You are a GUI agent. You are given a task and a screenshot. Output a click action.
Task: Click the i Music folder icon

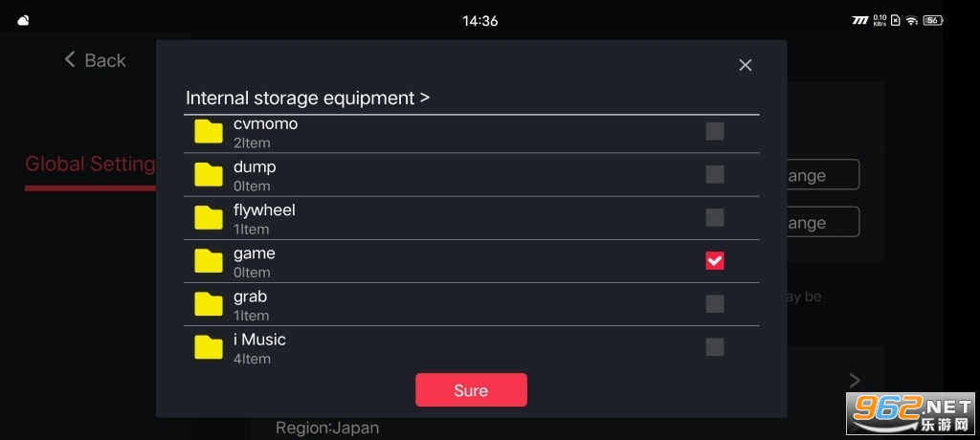tap(209, 347)
